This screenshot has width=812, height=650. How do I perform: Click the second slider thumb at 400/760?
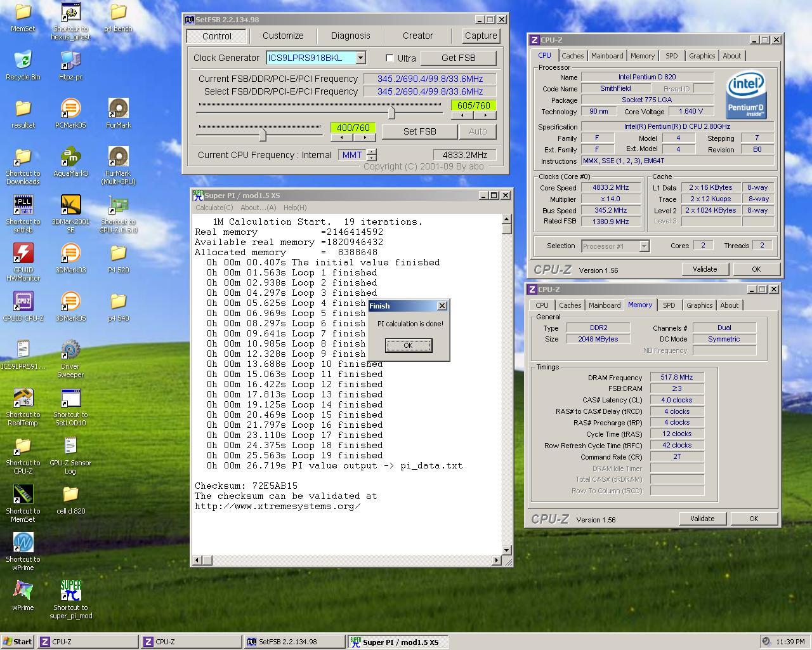click(x=263, y=134)
